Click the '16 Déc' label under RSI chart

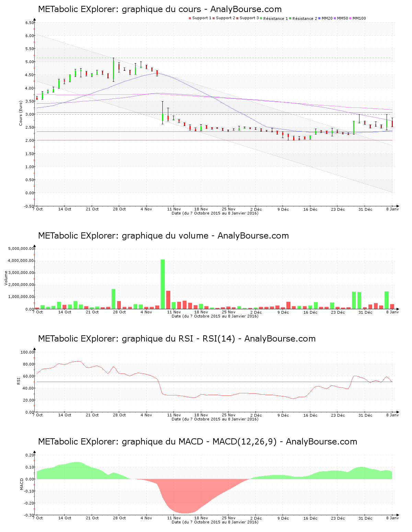click(310, 415)
